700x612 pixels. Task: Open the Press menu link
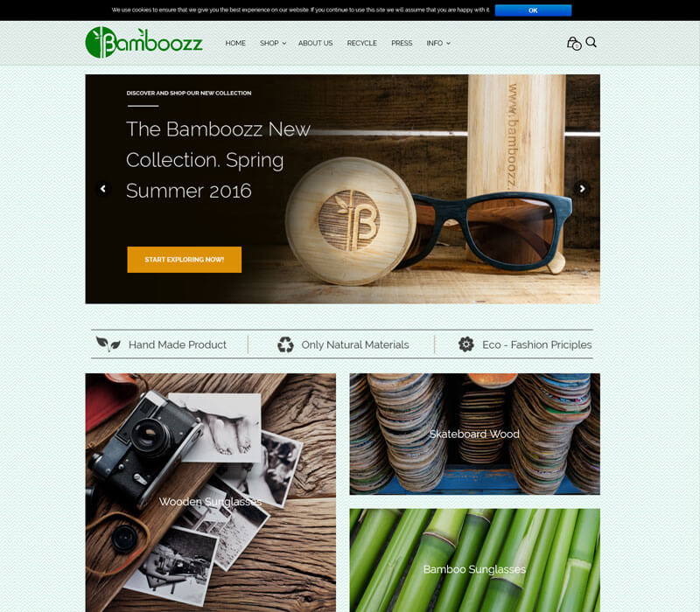coord(402,43)
